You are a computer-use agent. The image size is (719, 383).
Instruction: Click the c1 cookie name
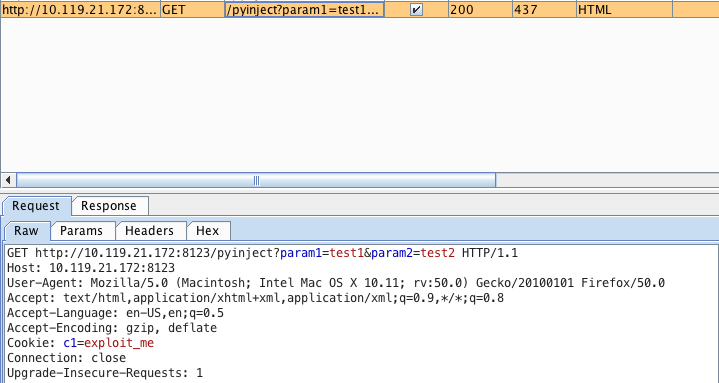click(70, 343)
